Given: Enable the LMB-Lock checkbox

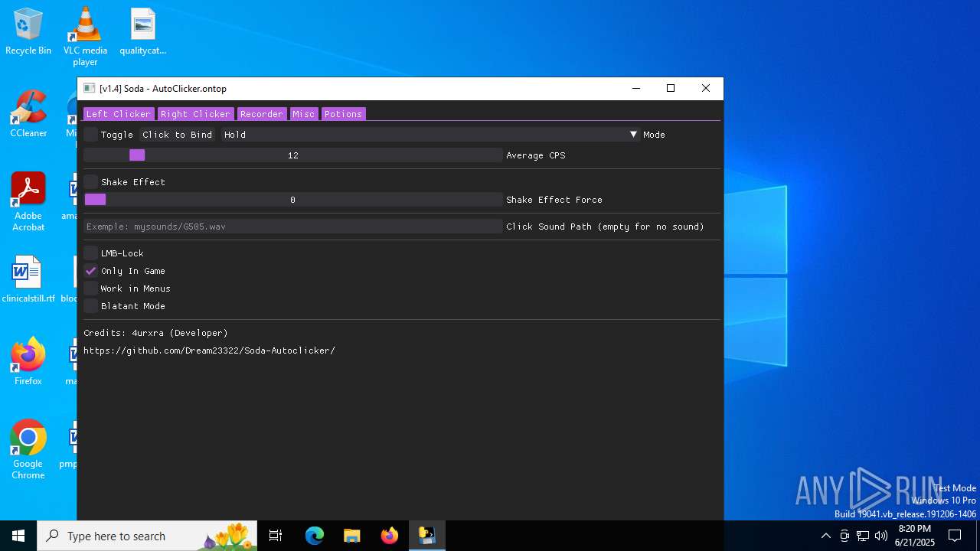Looking at the screenshot, I should (x=91, y=253).
